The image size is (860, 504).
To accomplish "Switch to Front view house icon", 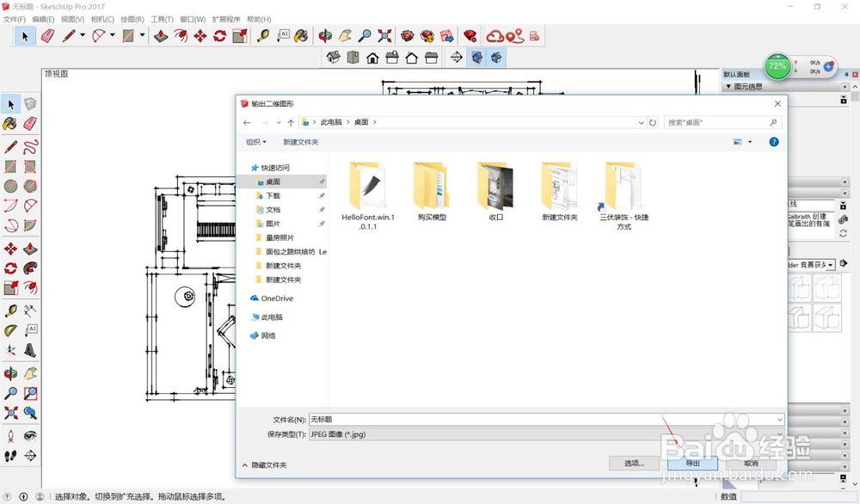I will coord(372,57).
